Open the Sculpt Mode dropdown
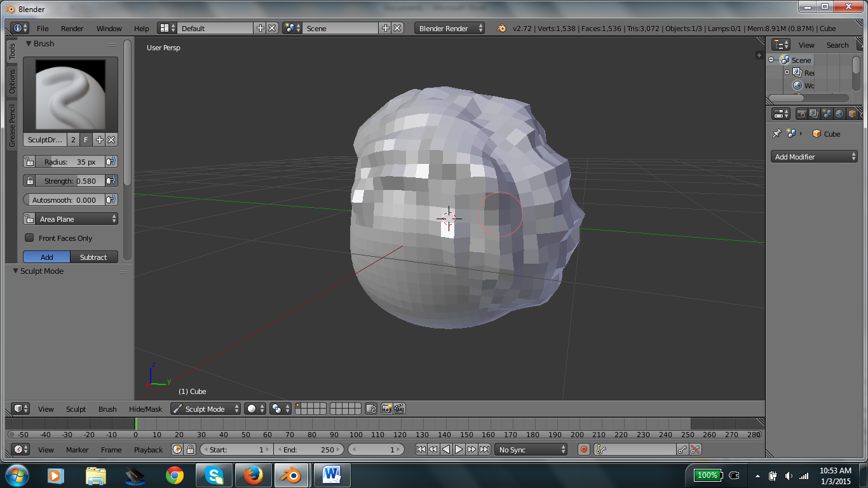 (x=206, y=409)
